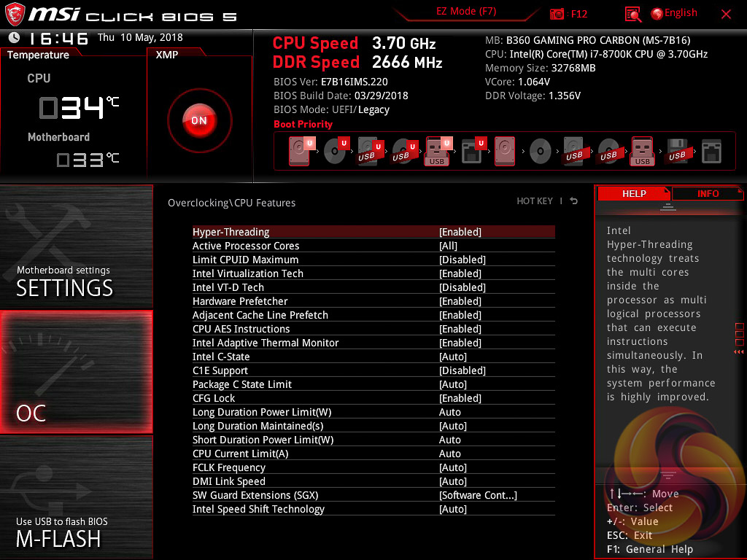Change Intel VT-D Tech [Disabled] value
This screenshot has width=747, height=560.
[462, 287]
